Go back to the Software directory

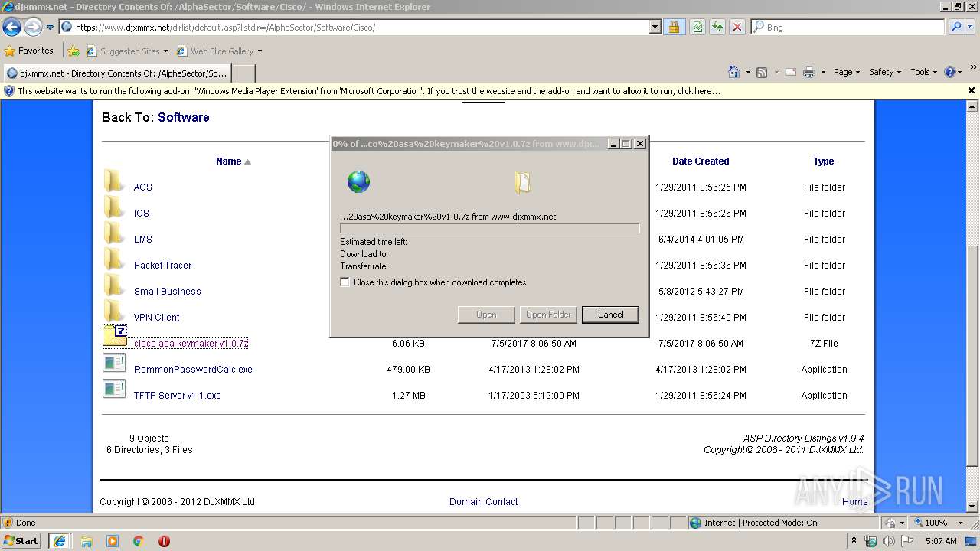click(x=183, y=117)
